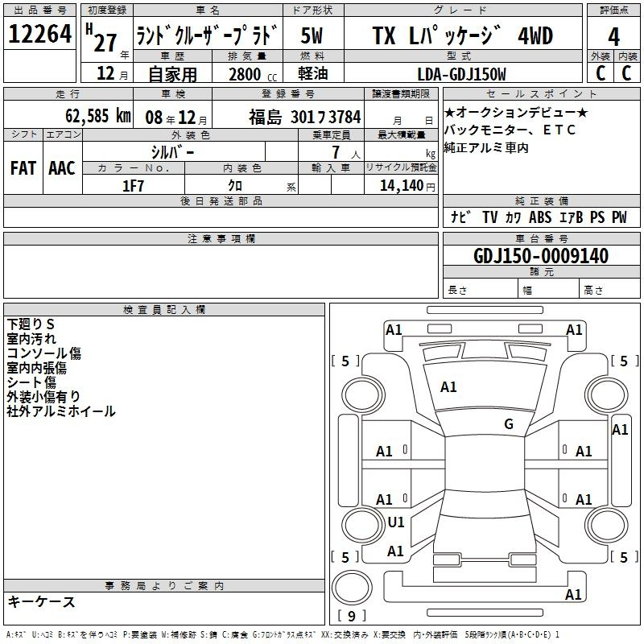Select the mileage 62,585 km
This screenshot has height=644, width=644.
click(98, 116)
